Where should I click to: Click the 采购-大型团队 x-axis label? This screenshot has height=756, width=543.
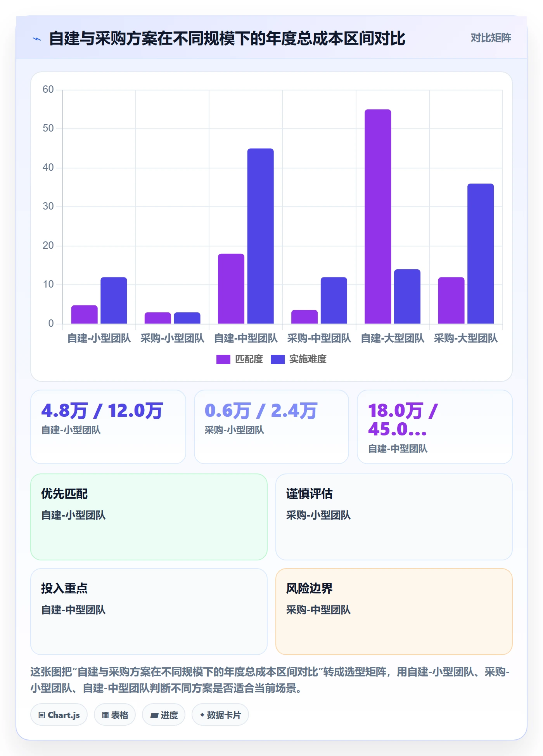coord(466,338)
